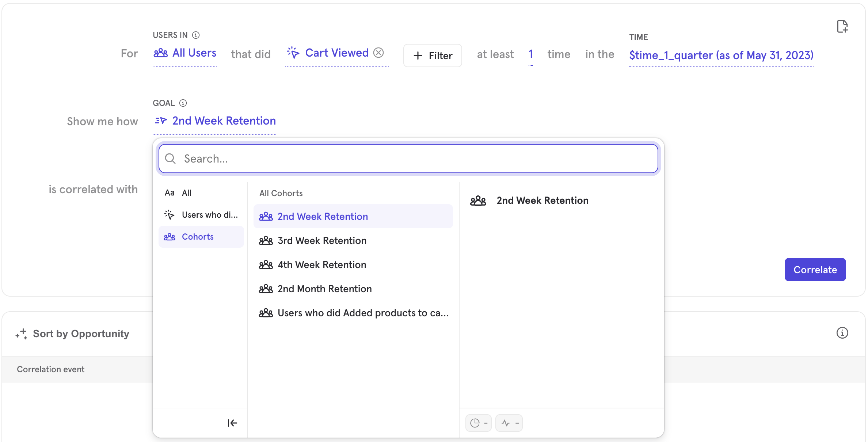Click the cohort icon in preview pane
Viewport: 868px width, 442px height.
[x=478, y=201]
